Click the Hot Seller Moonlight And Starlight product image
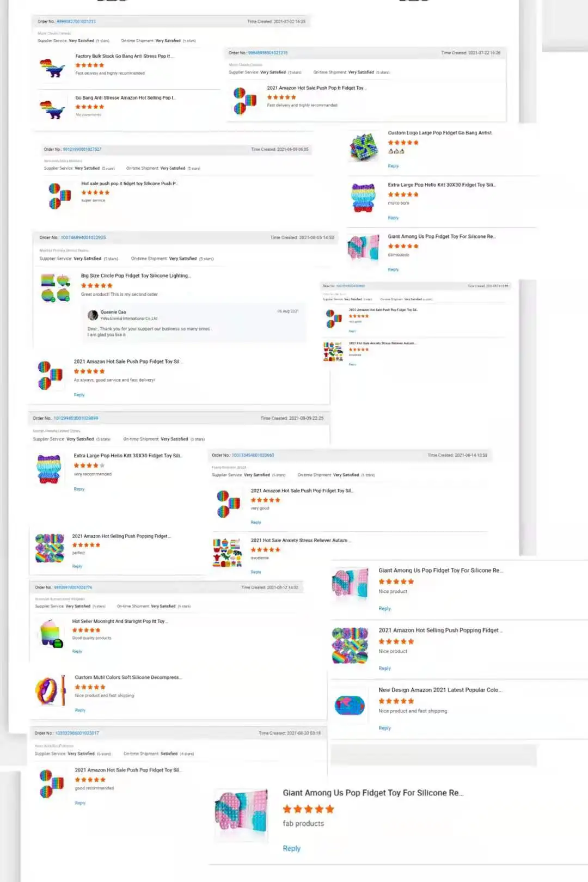Image resolution: width=588 pixels, height=882 pixels. coord(51,634)
